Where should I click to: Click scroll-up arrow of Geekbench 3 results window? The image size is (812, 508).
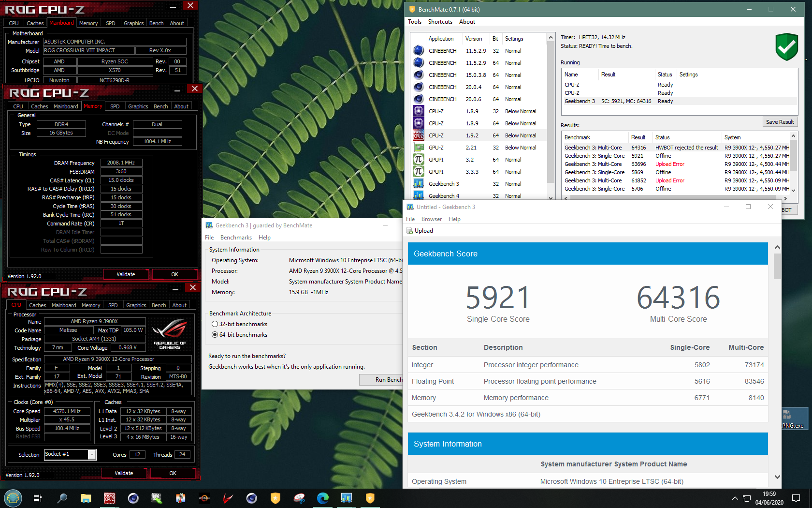[x=777, y=247]
